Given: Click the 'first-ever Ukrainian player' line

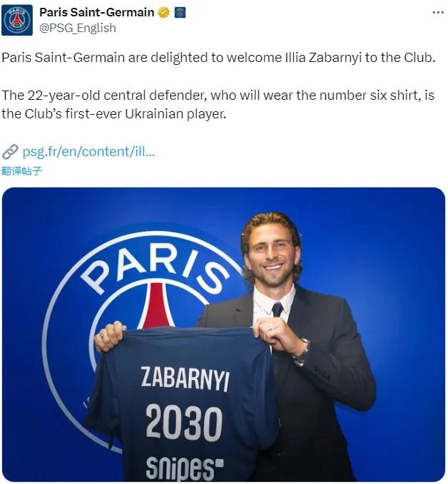Looking at the screenshot, I should point(114,114).
